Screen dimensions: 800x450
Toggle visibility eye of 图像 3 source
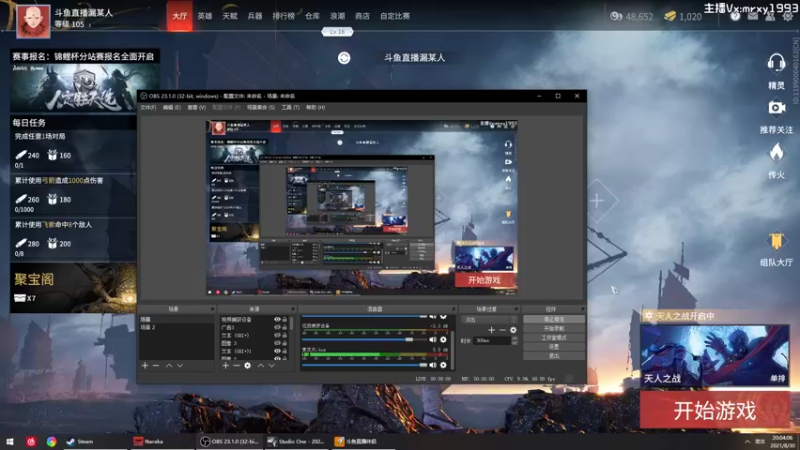point(277,343)
